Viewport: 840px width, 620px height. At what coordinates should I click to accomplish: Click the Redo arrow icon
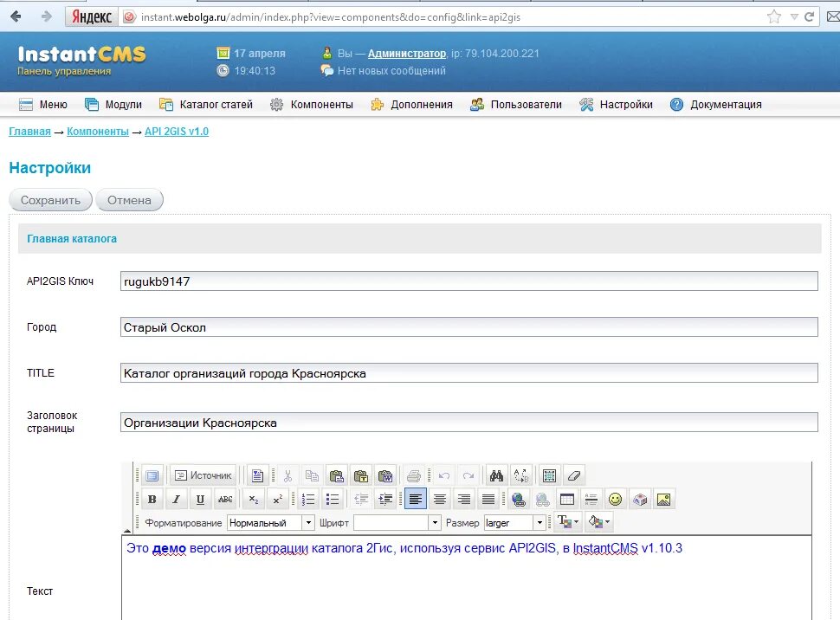tap(468, 475)
